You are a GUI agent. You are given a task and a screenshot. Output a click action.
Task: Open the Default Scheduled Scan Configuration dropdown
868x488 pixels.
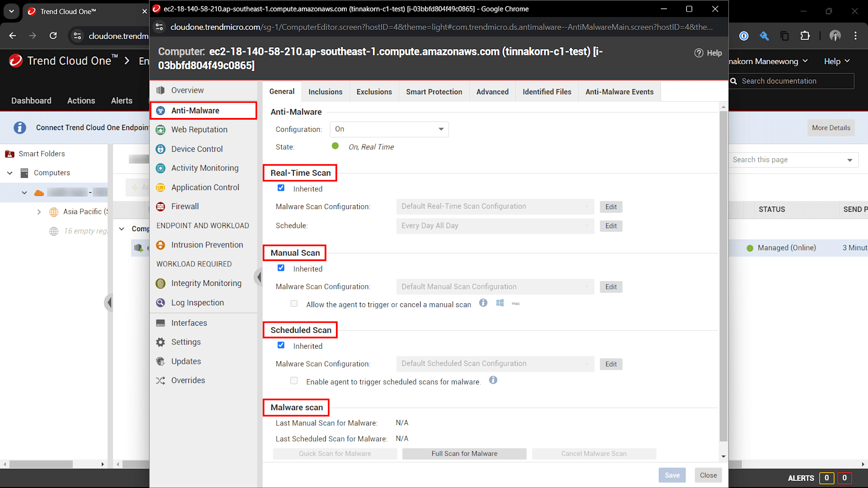495,364
